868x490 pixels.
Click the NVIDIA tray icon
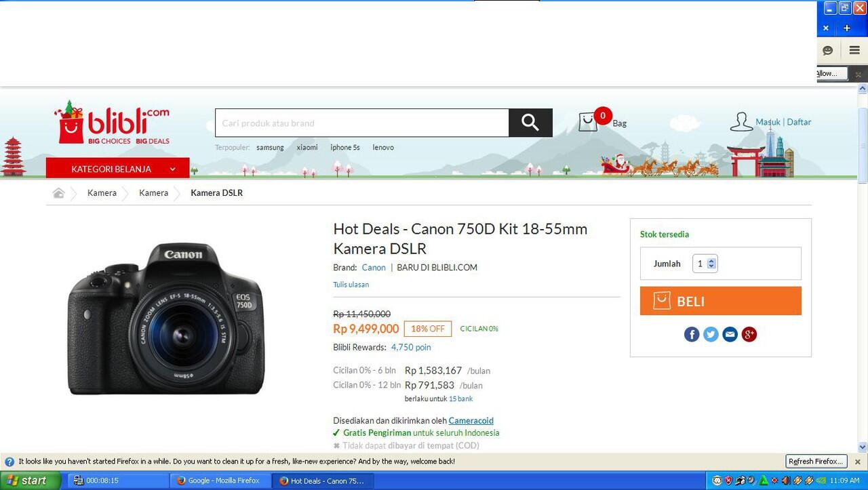[x=821, y=481]
